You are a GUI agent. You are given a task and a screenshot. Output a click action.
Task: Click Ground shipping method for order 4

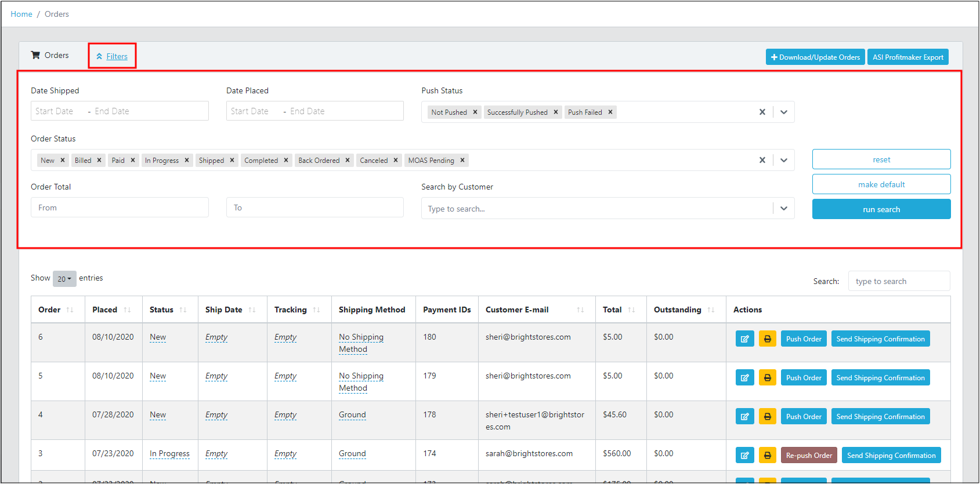(x=352, y=415)
